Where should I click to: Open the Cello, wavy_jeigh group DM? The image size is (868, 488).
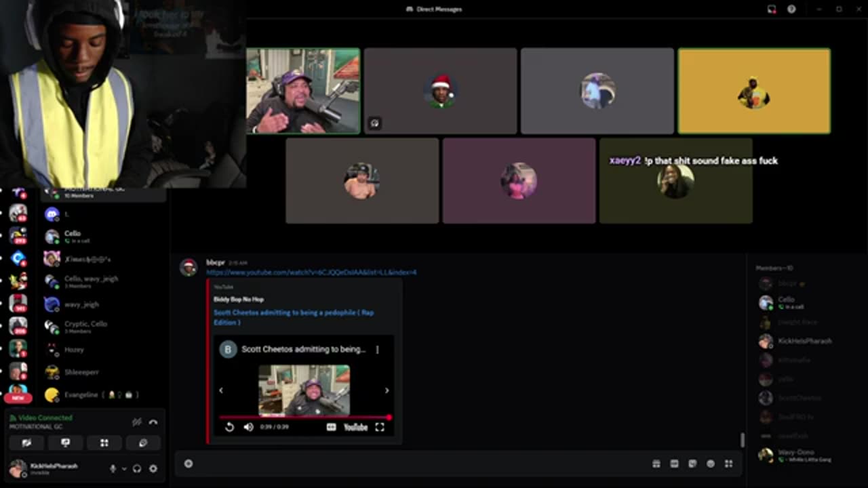(x=104, y=281)
